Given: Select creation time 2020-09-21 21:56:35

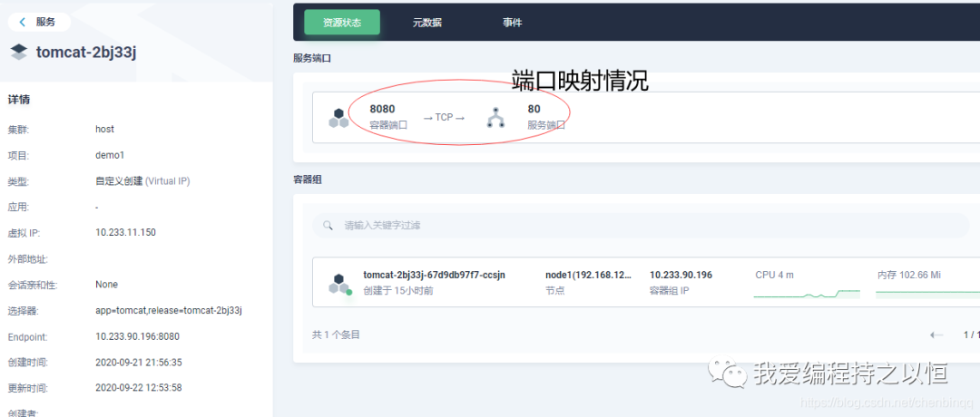Looking at the screenshot, I should pos(139,362).
